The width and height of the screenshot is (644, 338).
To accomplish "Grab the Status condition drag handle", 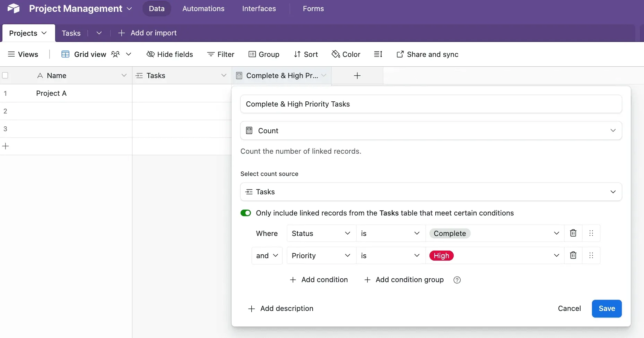I will click(591, 233).
